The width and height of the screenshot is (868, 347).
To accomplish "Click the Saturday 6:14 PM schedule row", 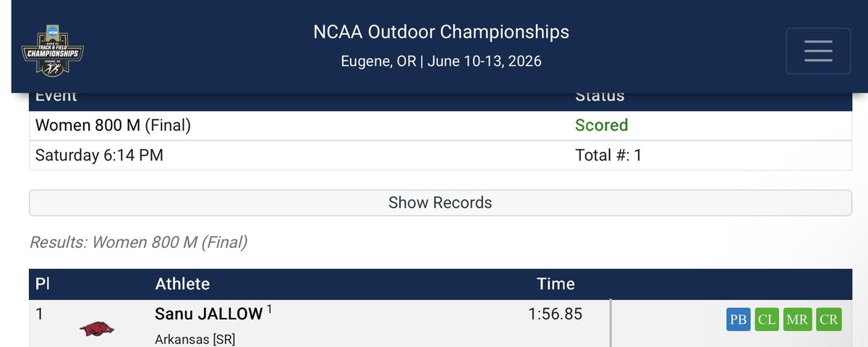I will click(x=440, y=155).
